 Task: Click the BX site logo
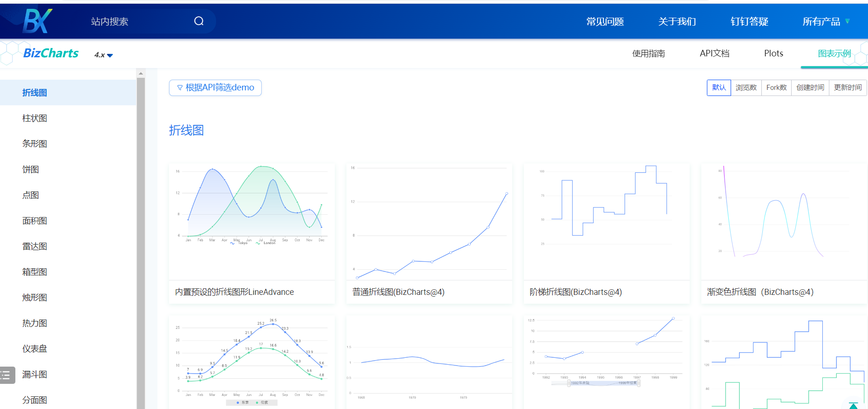37,21
